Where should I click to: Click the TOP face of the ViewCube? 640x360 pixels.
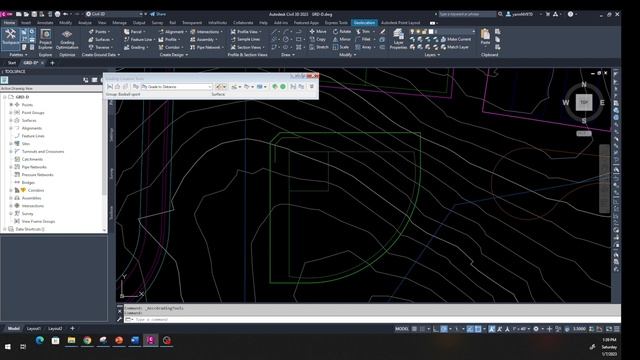coord(584,102)
